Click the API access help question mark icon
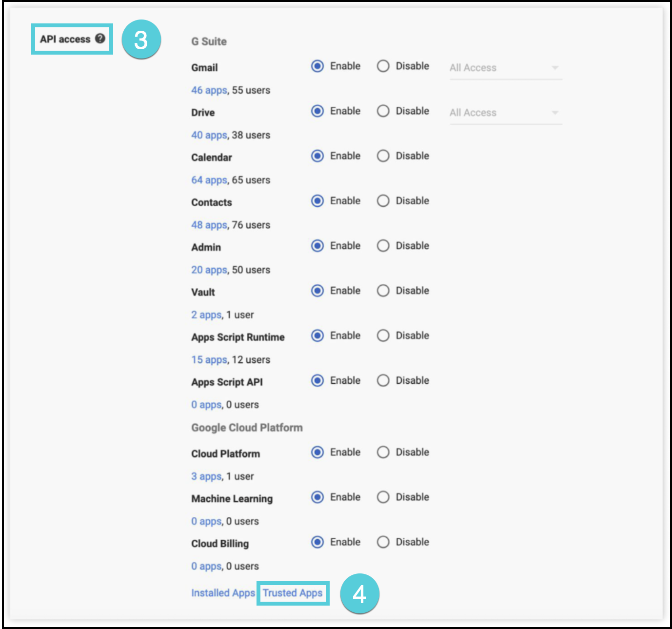The width and height of the screenshot is (672, 629). pos(100,39)
